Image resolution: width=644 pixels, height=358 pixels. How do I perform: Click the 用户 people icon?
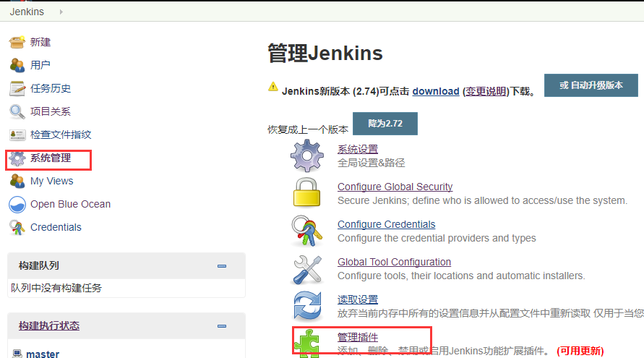[17, 65]
